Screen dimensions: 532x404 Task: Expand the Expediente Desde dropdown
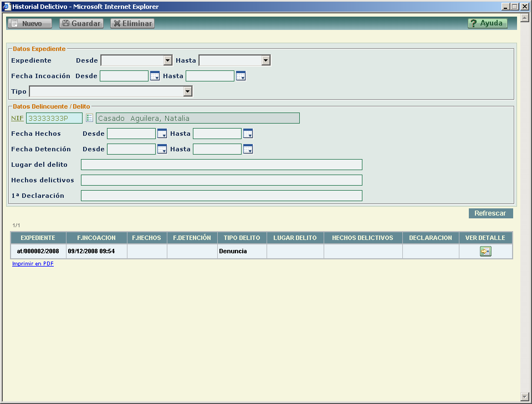[168, 60]
